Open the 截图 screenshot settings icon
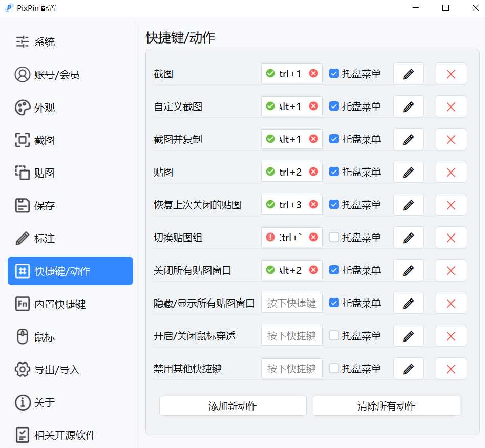 (23, 140)
